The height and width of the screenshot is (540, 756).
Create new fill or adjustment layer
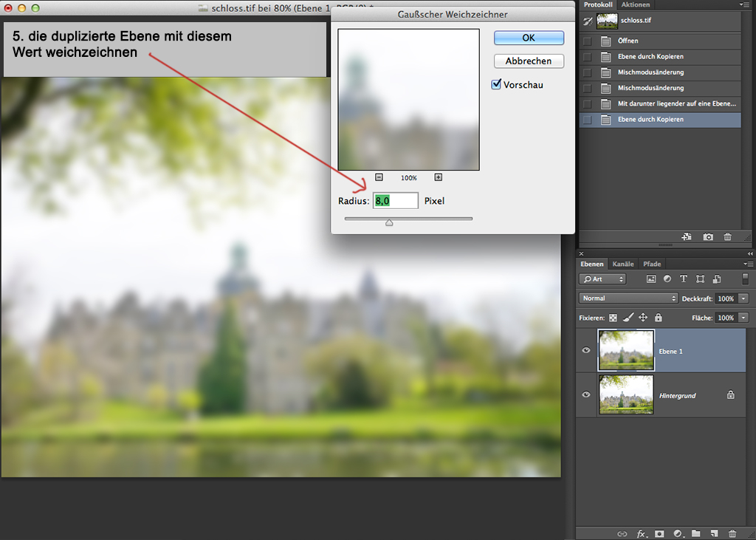tap(678, 533)
